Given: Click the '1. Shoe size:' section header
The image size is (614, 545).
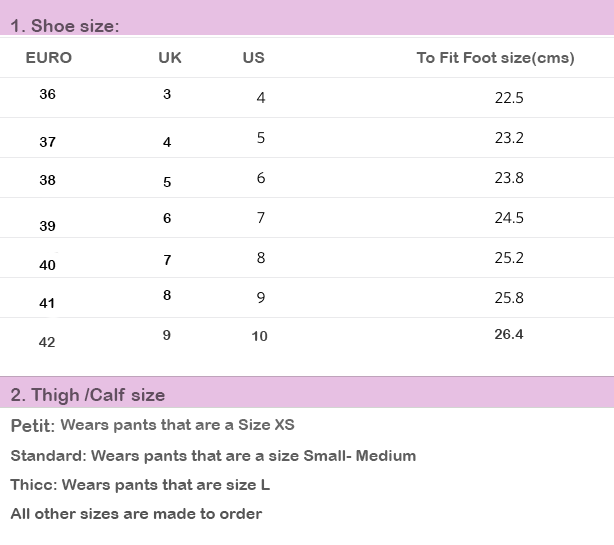Looking at the screenshot, I should pos(65,26).
